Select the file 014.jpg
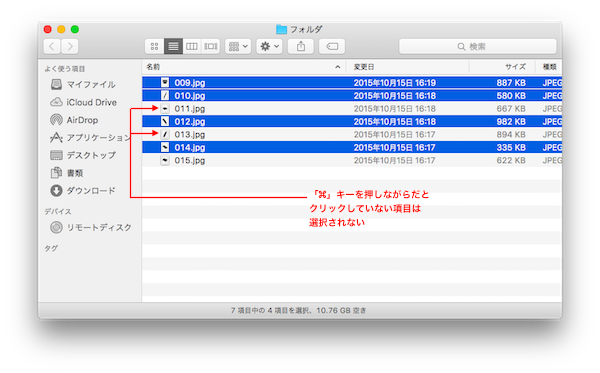Viewport: 600px width, 373px height. tap(352, 147)
